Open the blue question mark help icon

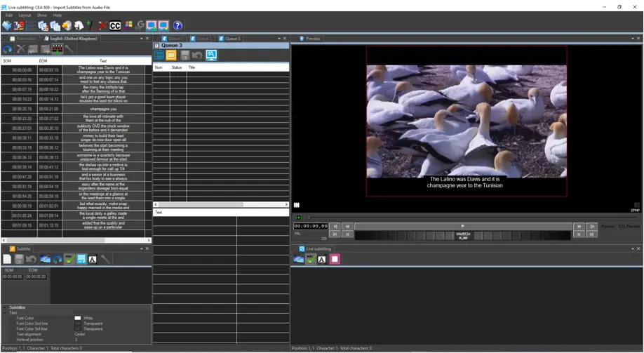[x=177, y=26]
